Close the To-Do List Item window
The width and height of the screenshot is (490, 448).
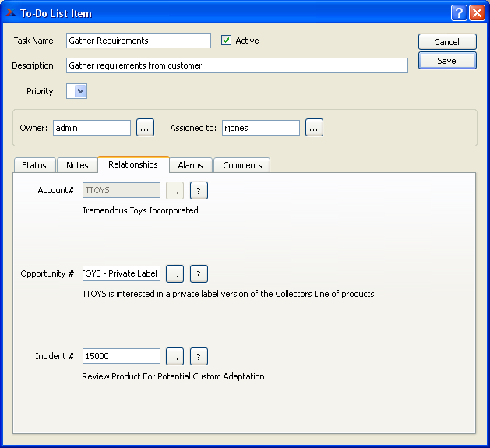477,13
